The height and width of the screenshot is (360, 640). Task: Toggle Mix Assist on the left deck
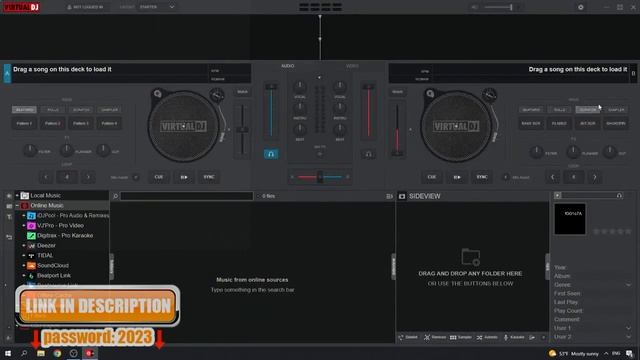click(136, 178)
